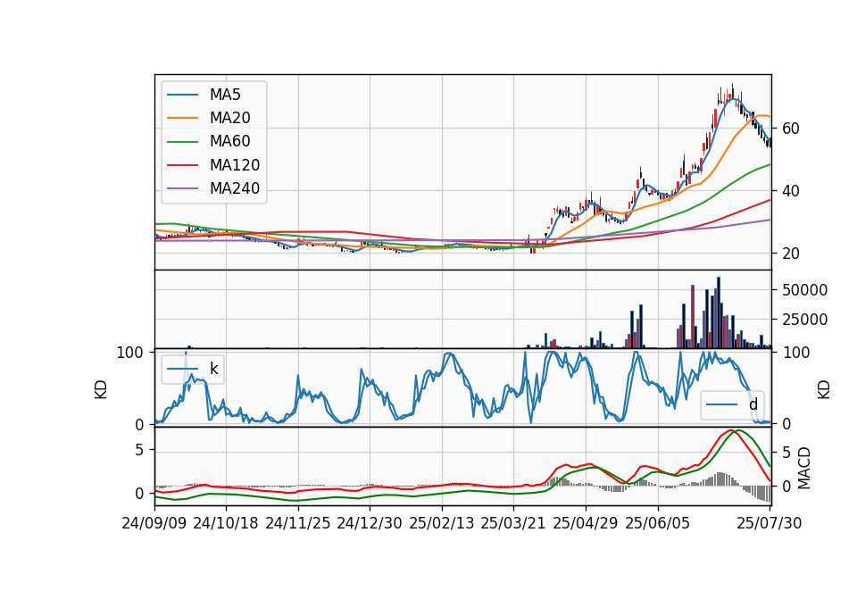Click the 24/09/09 date label
Image resolution: width=857 pixels, height=616 pixels.
pos(154,523)
